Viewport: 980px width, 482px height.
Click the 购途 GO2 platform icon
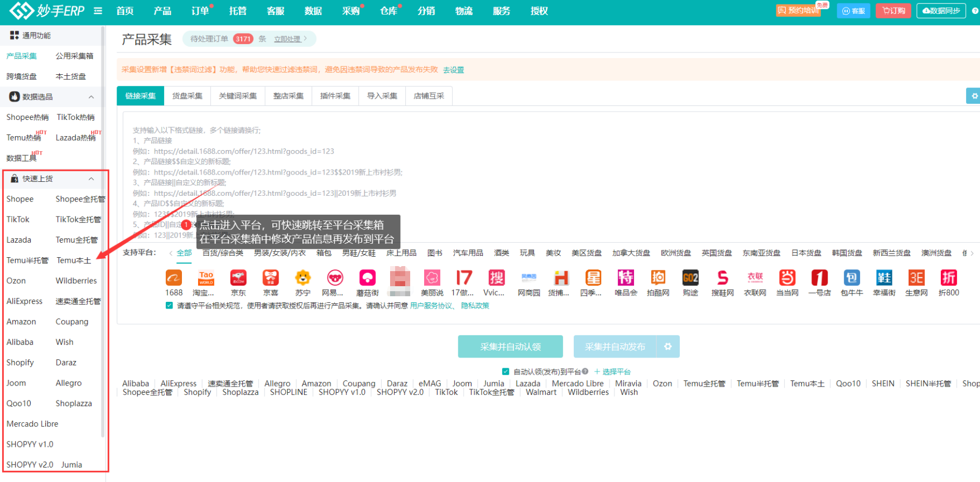pyautogui.click(x=690, y=277)
